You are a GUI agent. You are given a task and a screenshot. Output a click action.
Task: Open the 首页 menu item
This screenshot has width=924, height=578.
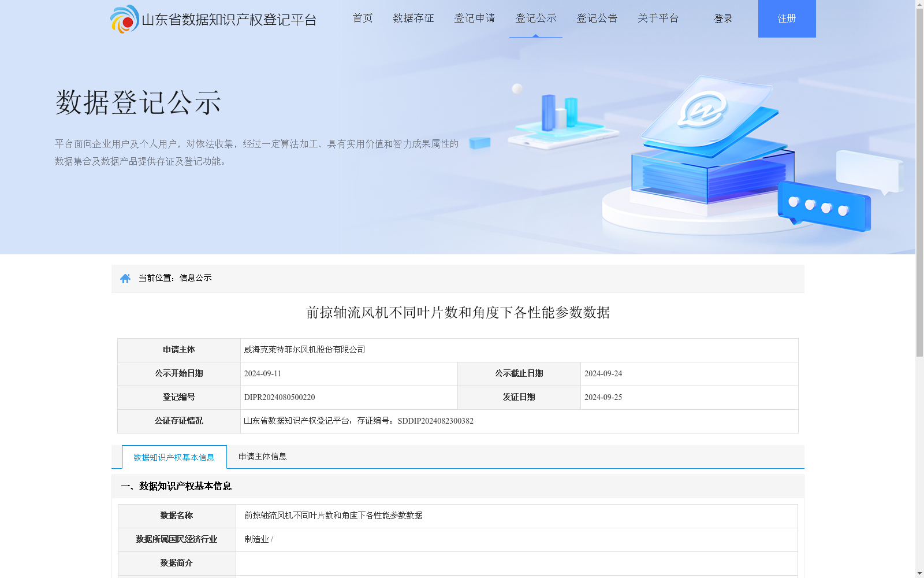[x=363, y=18]
